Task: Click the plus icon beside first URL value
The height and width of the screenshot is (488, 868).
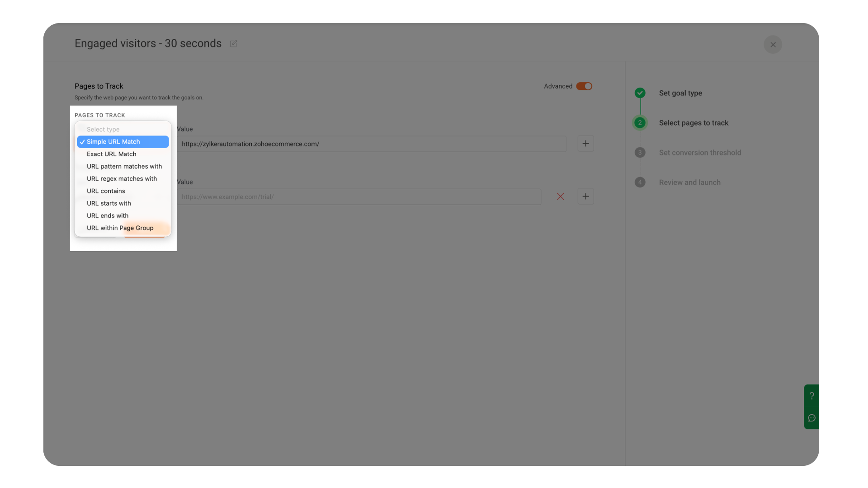Action: click(585, 144)
